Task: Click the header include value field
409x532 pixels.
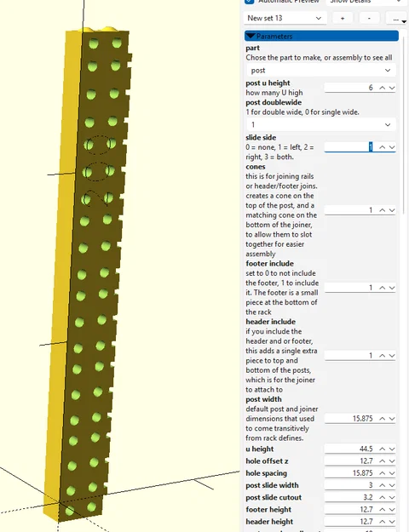Action: [350, 355]
